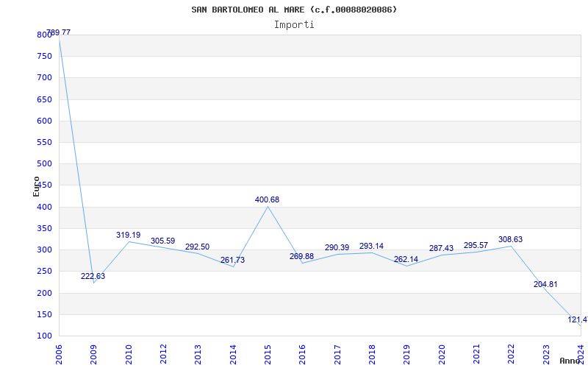Viewport: 588px width, 368px height.
Task: Click the 550 y-axis tick label
Action: 44,142
